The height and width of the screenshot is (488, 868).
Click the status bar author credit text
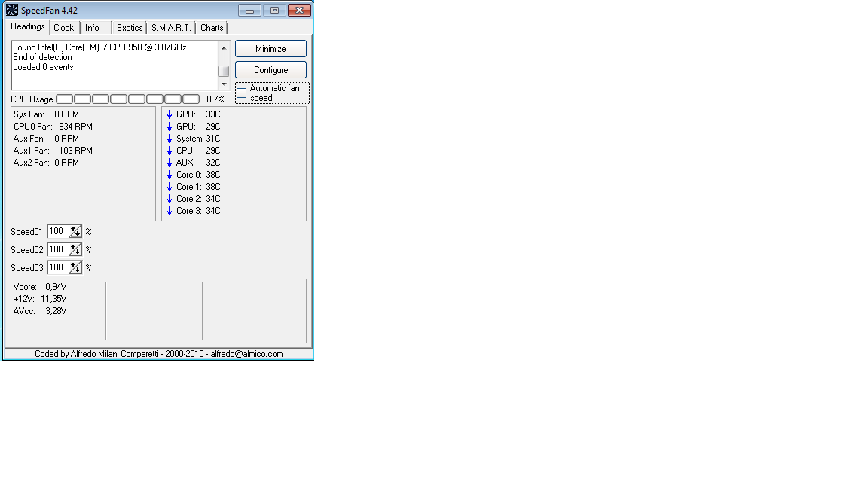159,354
